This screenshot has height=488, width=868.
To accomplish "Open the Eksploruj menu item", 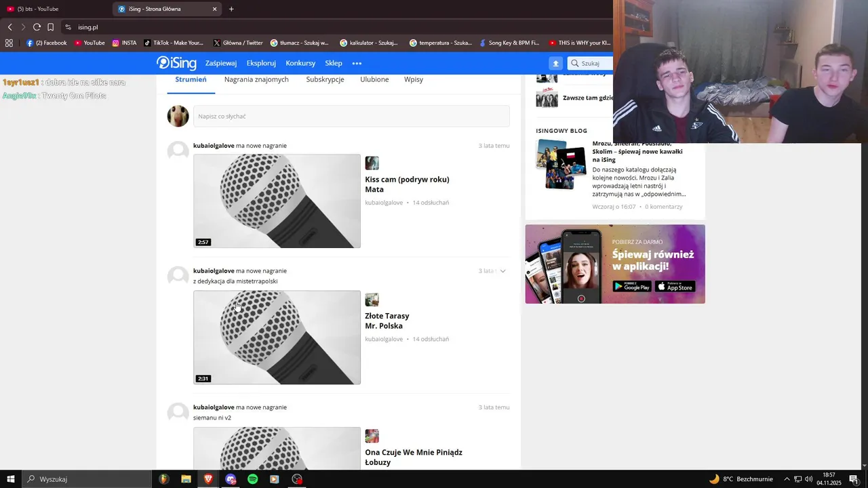I will (x=261, y=63).
